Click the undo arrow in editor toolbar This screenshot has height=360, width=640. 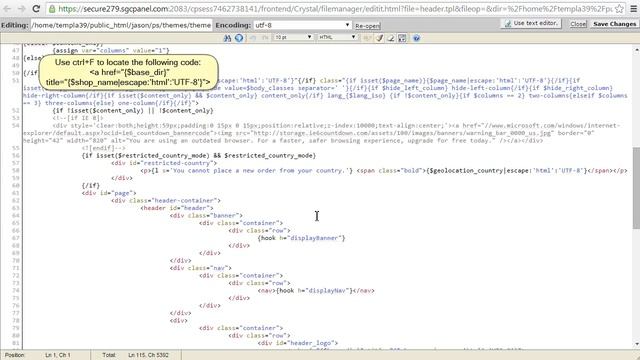[x=253, y=38]
